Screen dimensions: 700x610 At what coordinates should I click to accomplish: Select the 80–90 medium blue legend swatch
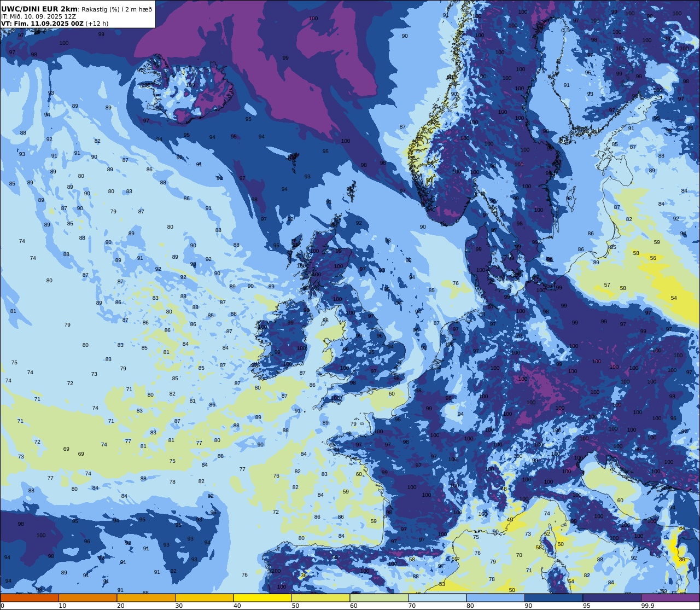(495, 597)
